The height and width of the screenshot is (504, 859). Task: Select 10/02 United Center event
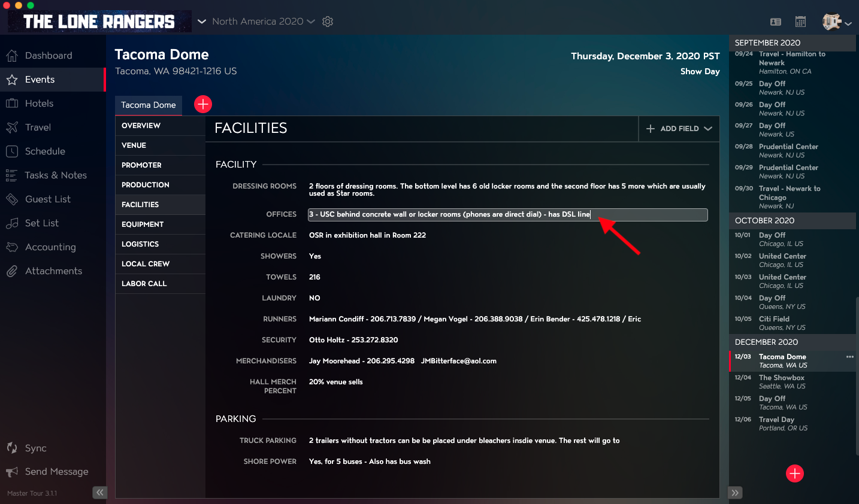coord(792,260)
